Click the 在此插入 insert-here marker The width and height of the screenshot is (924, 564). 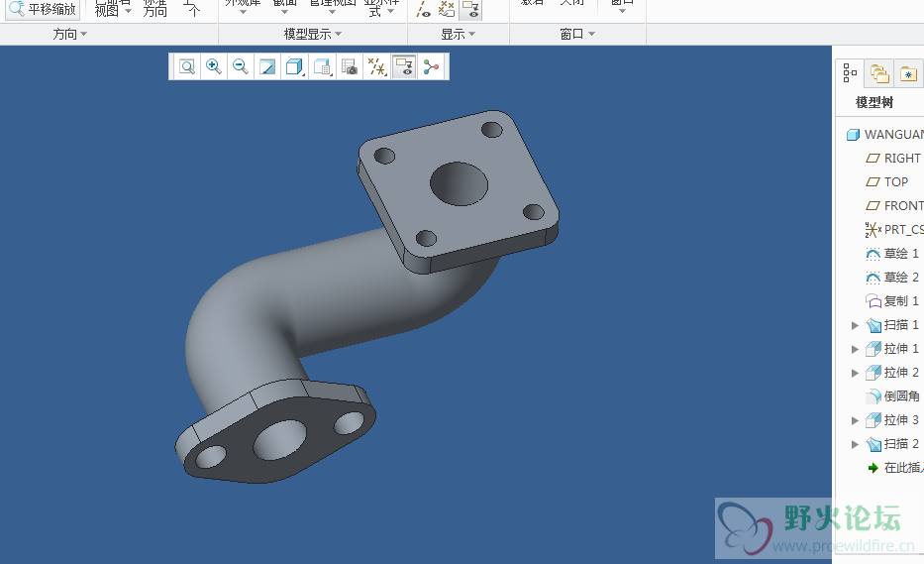coord(895,468)
